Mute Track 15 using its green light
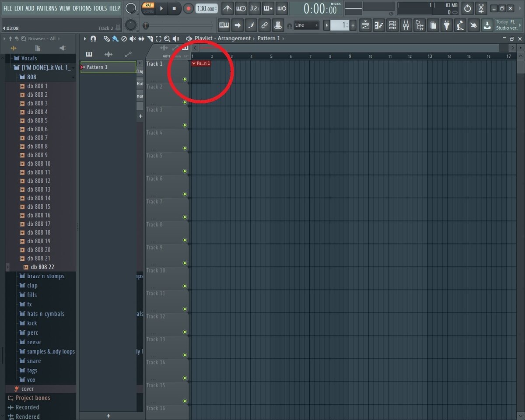The height and width of the screenshot is (420, 525). (x=185, y=401)
